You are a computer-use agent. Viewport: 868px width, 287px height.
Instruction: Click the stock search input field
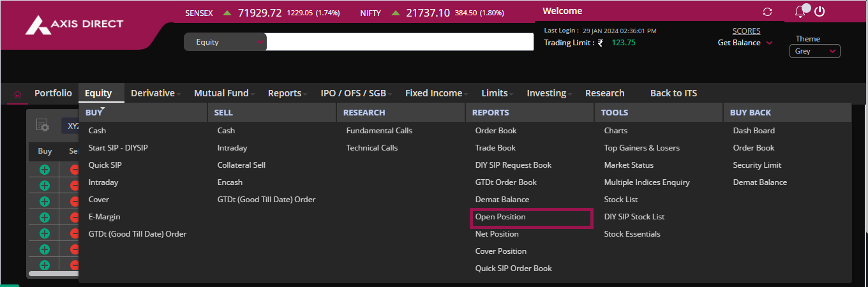click(x=400, y=42)
